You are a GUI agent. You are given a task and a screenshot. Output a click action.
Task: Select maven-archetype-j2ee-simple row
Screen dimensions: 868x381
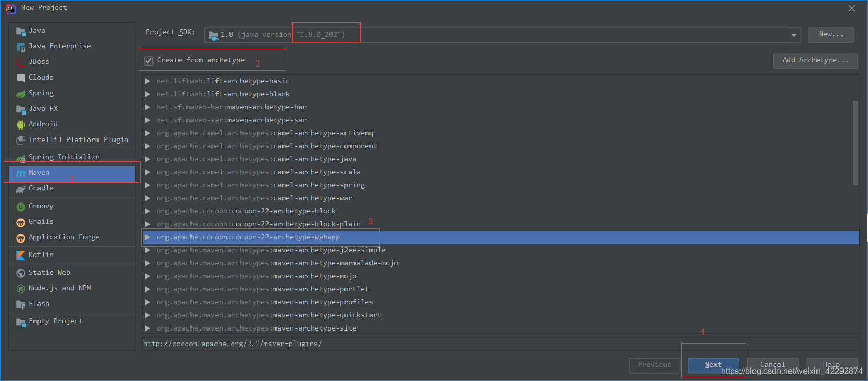tap(500, 250)
